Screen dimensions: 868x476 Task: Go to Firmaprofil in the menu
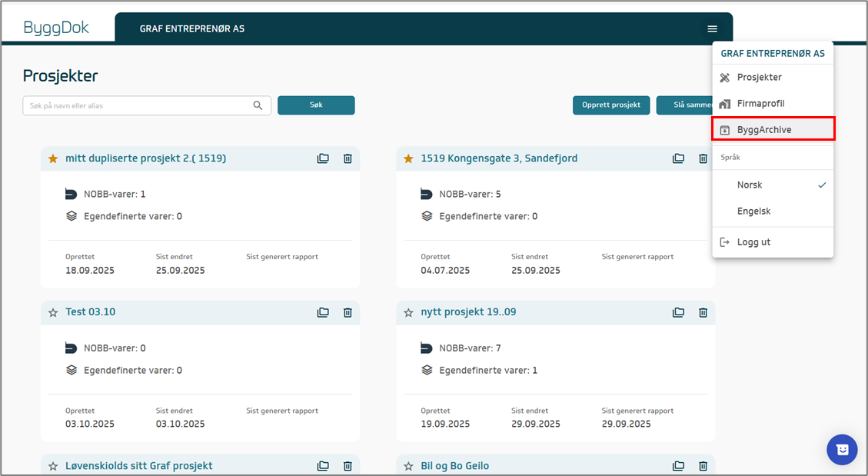[x=760, y=104]
